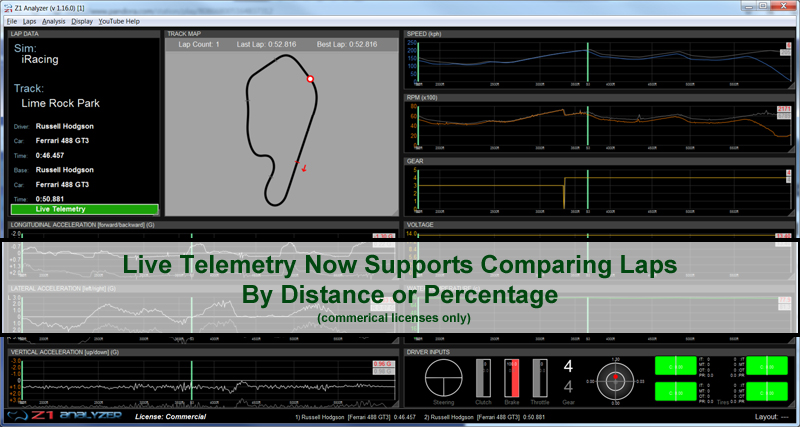Click the white current gear number 4
This screenshot has width=800, height=427.
pos(568,366)
